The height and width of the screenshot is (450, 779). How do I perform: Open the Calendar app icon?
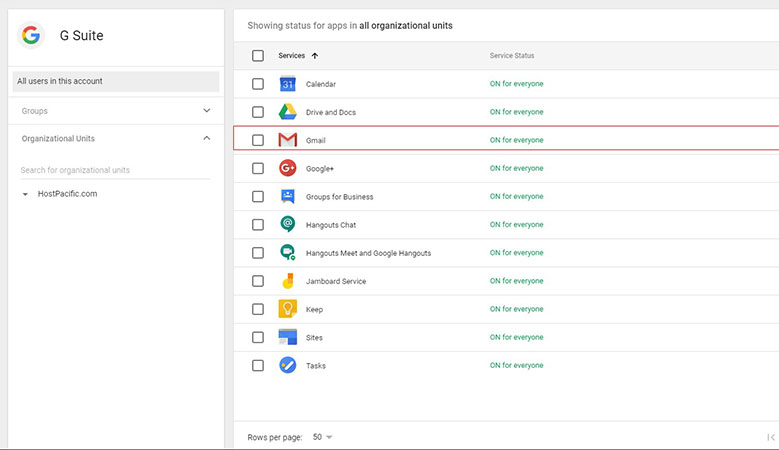click(x=288, y=84)
